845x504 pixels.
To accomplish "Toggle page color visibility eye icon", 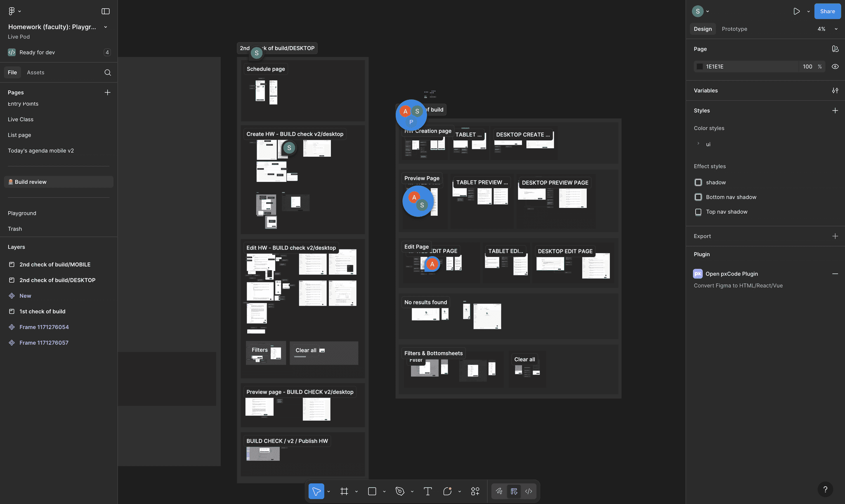I will [835, 66].
